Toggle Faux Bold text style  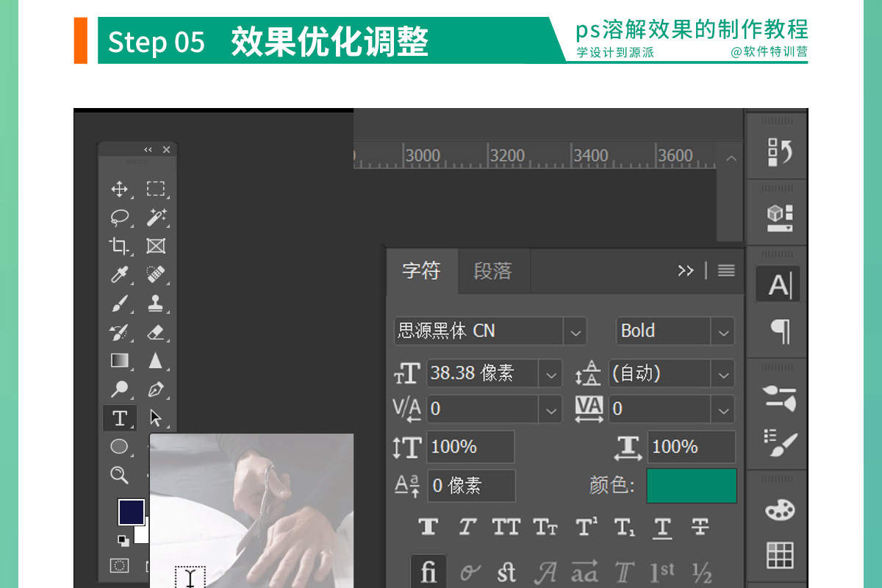click(x=429, y=527)
